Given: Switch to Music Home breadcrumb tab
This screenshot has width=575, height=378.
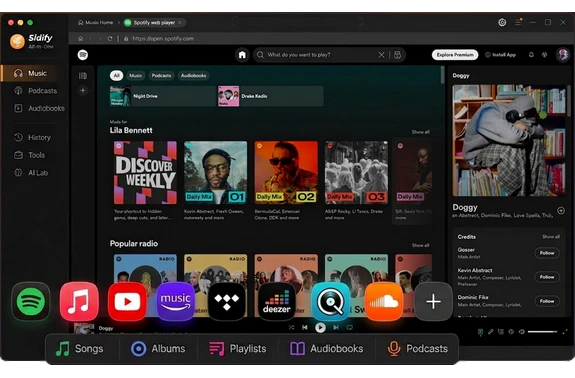Looking at the screenshot, I should click(95, 22).
